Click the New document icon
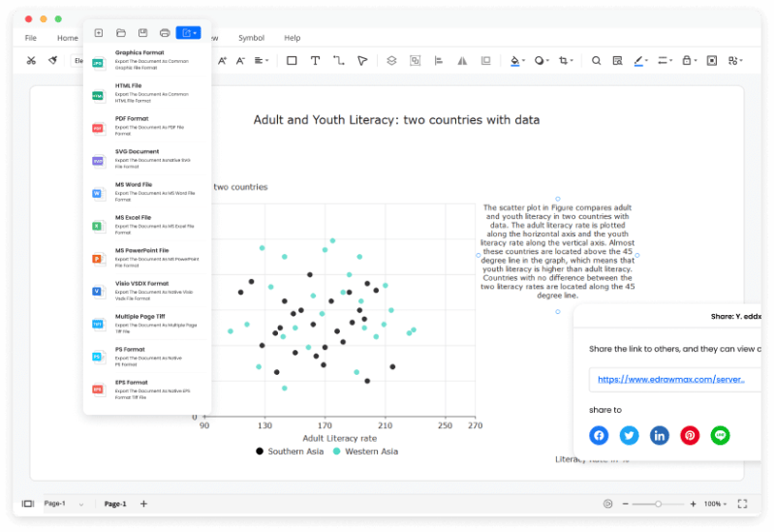774x532 pixels. coord(99,33)
